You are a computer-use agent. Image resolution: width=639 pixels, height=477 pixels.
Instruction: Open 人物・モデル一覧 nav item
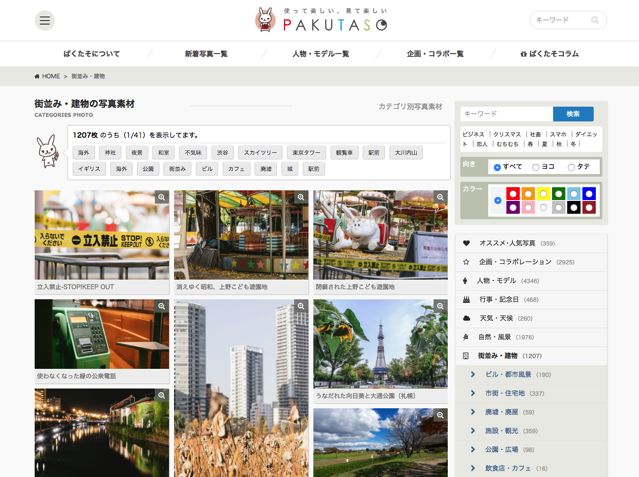click(321, 54)
